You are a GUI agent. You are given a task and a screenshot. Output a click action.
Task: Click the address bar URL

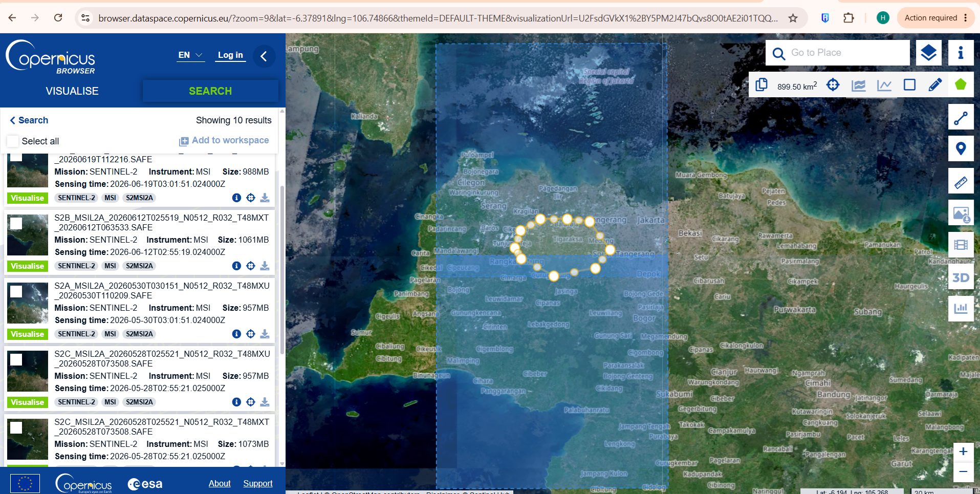(438, 18)
